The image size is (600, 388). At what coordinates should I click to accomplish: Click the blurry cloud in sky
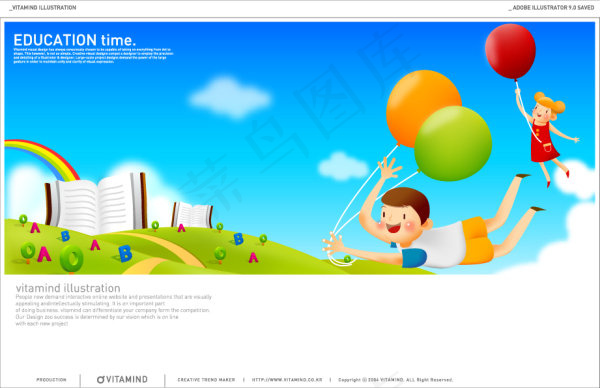[230, 98]
